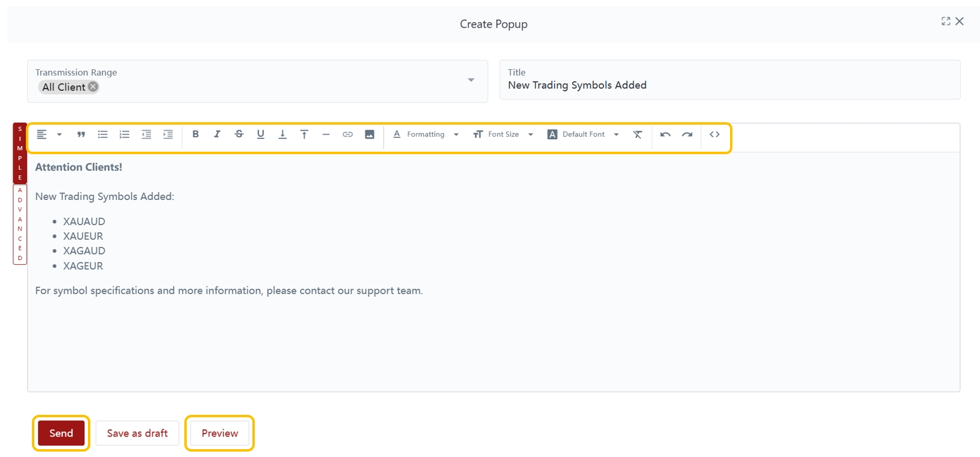Insert a link with the link icon
The height and width of the screenshot is (457, 980).
(348, 134)
